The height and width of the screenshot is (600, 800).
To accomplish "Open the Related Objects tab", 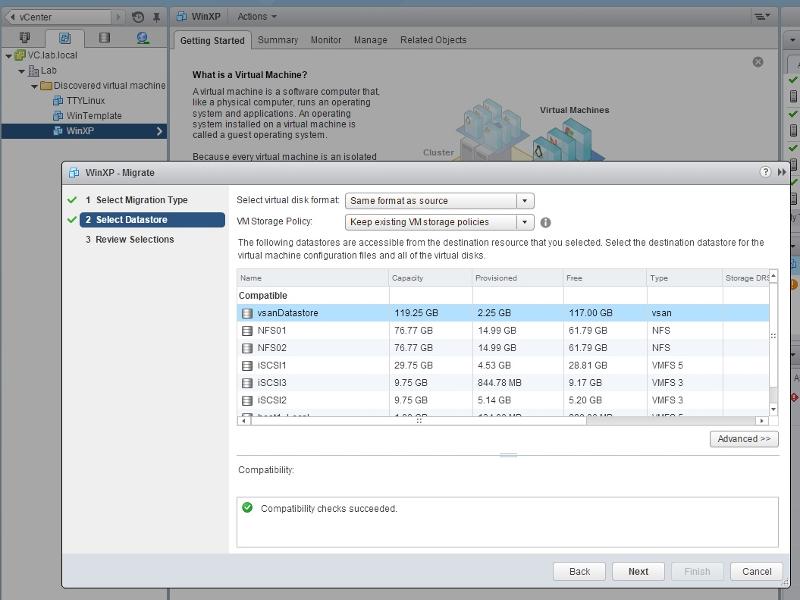I will (x=433, y=40).
